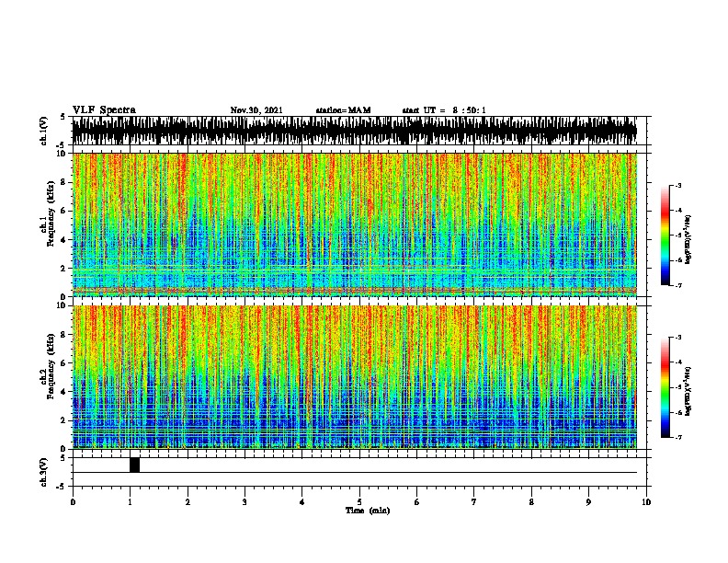728x563 pixels.
Task: Click the "ch.3(V)" axis label
Action: (43, 472)
